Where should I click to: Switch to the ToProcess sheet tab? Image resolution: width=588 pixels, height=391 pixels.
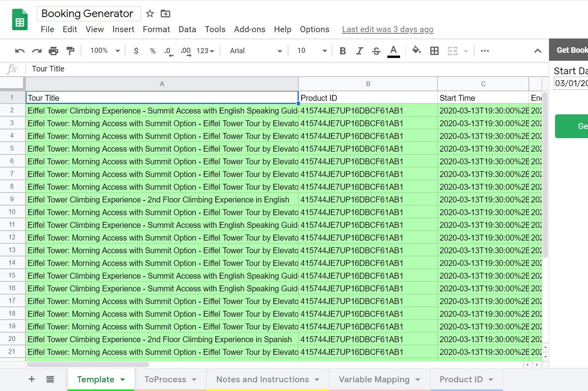165,379
